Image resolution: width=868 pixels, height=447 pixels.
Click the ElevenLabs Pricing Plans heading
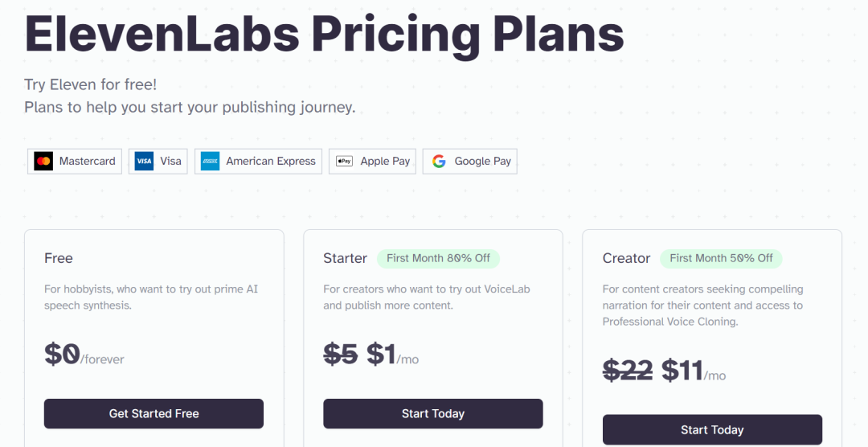[x=324, y=32]
